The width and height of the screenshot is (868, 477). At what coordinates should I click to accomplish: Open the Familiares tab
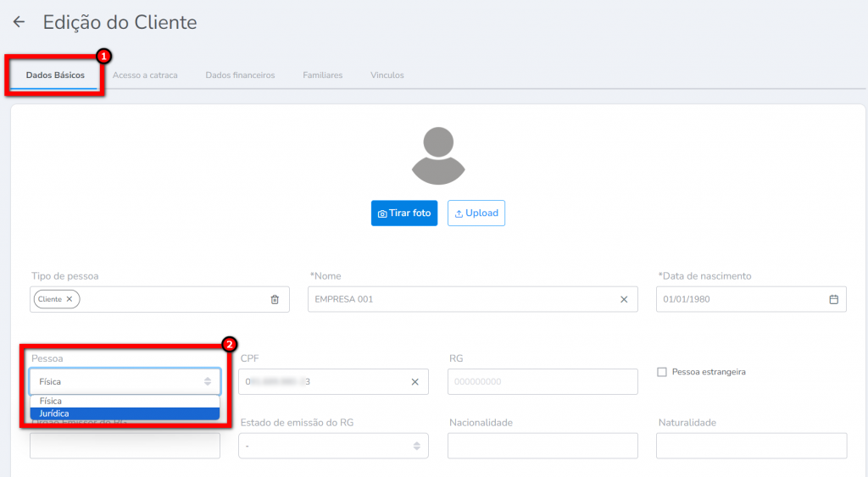tap(322, 75)
